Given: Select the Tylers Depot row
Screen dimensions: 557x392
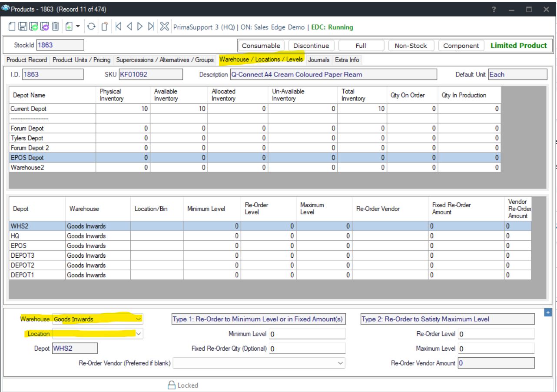Looking at the screenshot, I should coord(27,138).
